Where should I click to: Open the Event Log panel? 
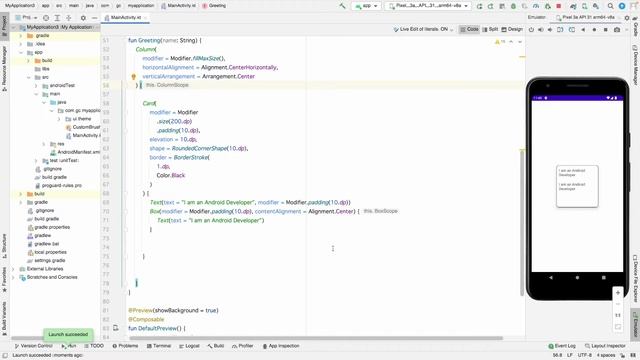[562, 346]
